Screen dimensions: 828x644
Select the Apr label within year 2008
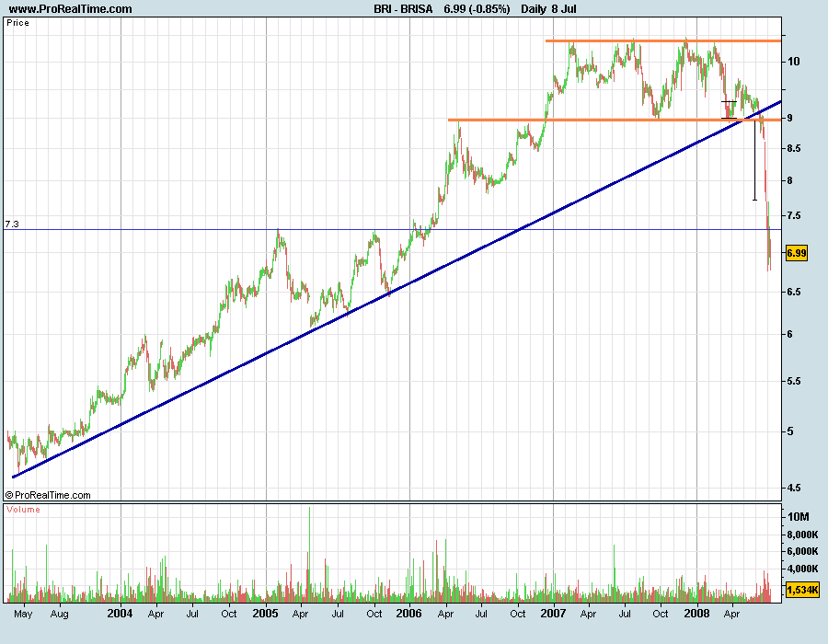point(731,615)
